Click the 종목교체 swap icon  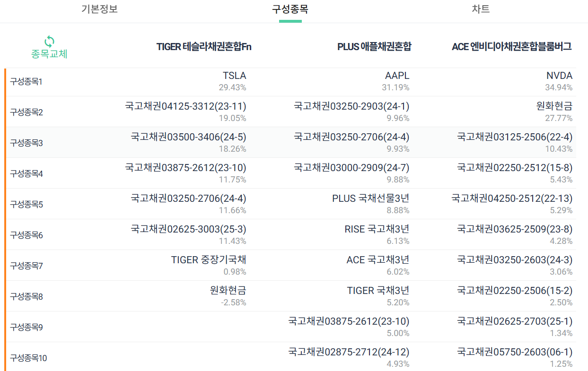tap(49, 41)
